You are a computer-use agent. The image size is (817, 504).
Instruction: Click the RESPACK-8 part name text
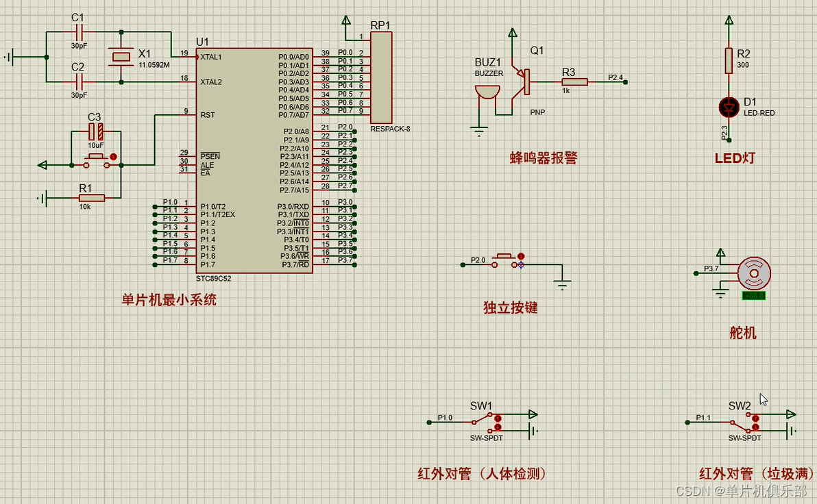[x=390, y=129]
